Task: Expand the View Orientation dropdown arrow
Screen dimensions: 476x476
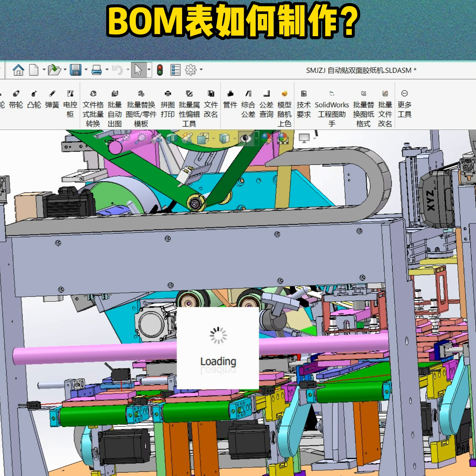Action: coord(214,138)
